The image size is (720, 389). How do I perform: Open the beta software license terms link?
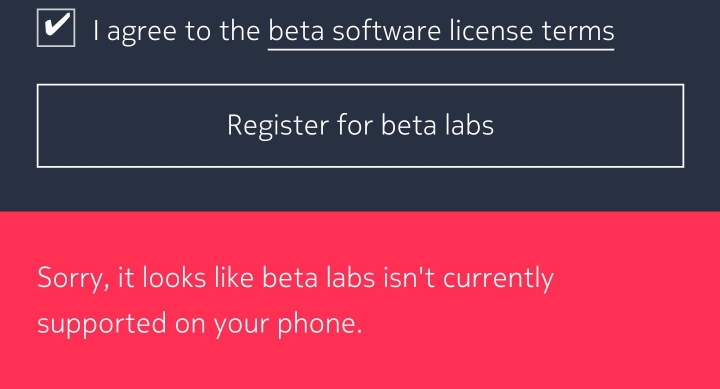441,32
